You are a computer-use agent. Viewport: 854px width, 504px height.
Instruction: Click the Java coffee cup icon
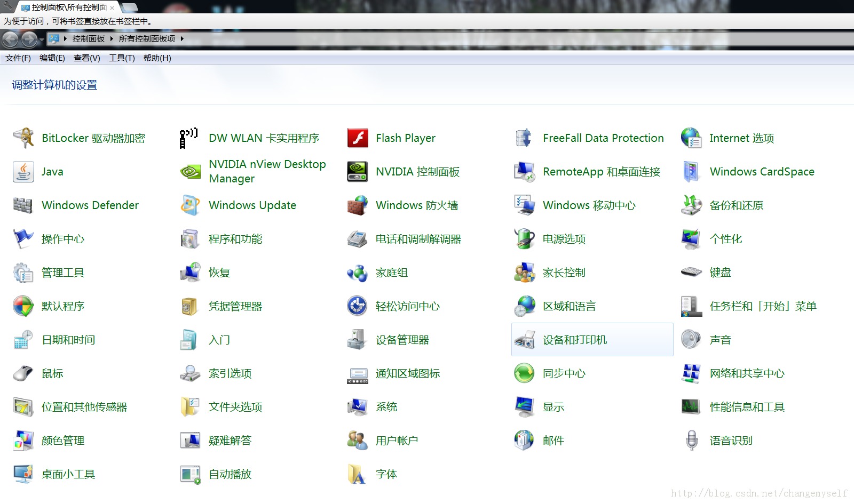tap(23, 172)
